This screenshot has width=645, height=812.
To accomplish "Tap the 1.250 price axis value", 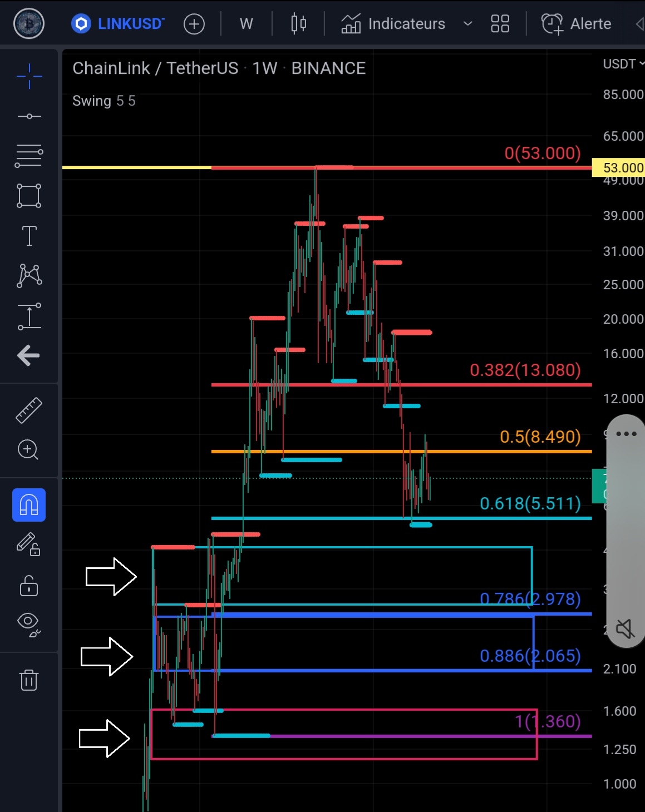I will pyautogui.click(x=620, y=750).
